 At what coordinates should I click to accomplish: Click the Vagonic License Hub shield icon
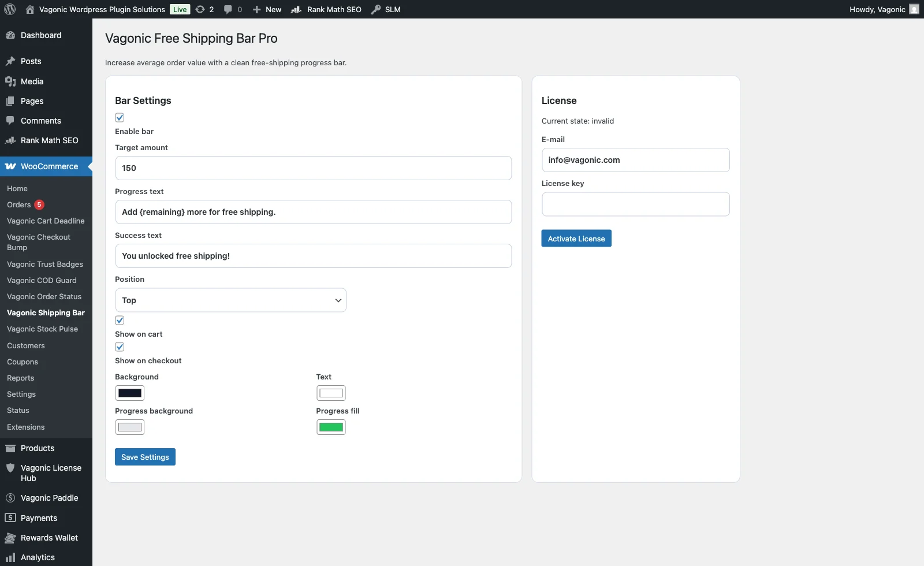click(x=10, y=468)
